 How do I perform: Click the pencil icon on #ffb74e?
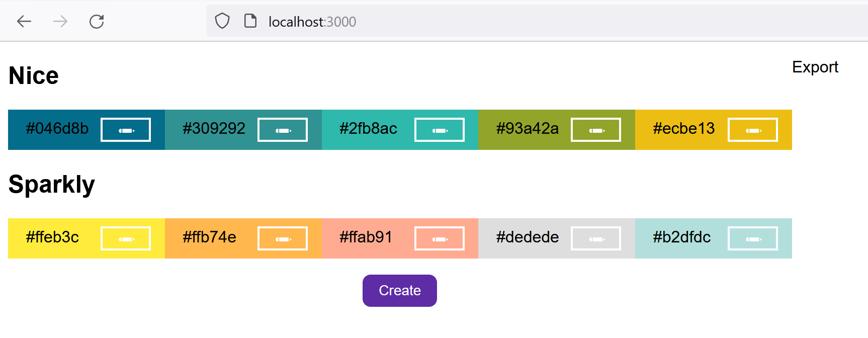pos(283,239)
